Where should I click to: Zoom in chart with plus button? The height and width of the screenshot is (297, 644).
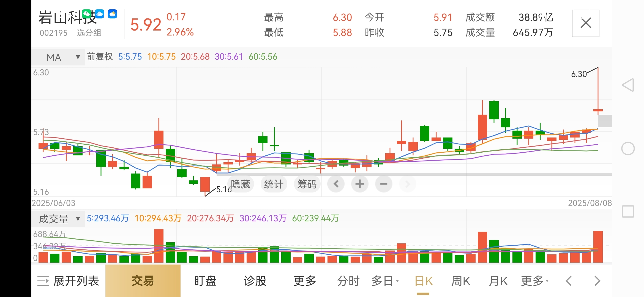360,184
